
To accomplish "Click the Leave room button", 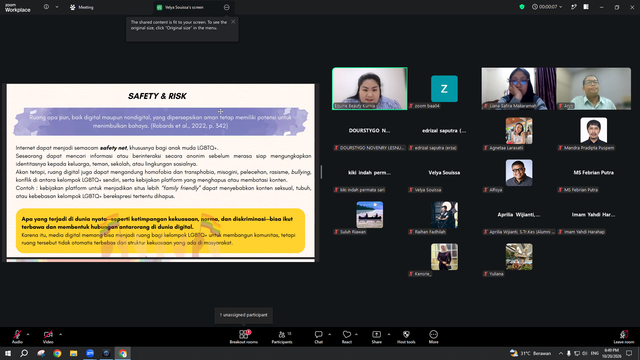I will 624,337.
